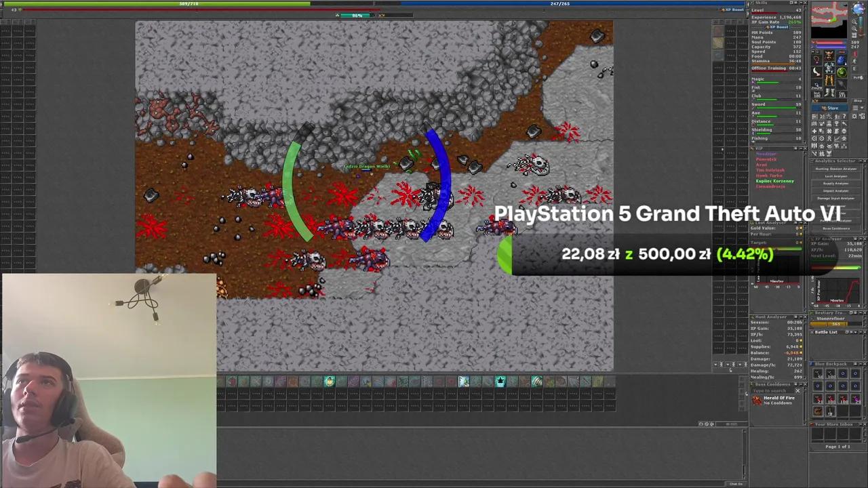Click the Stamina row in Skills

pos(776,61)
